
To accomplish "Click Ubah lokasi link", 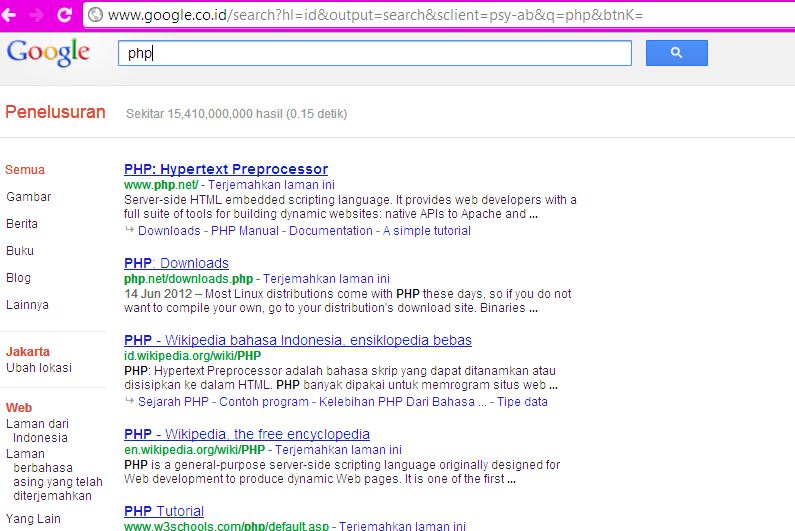I will coord(39,367).
